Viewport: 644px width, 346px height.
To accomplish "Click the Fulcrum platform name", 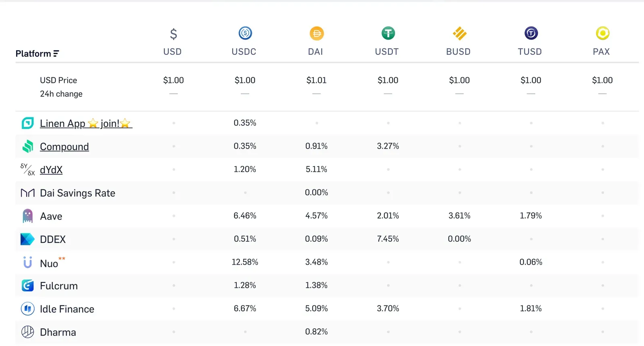I will click(x=59, y=286).
